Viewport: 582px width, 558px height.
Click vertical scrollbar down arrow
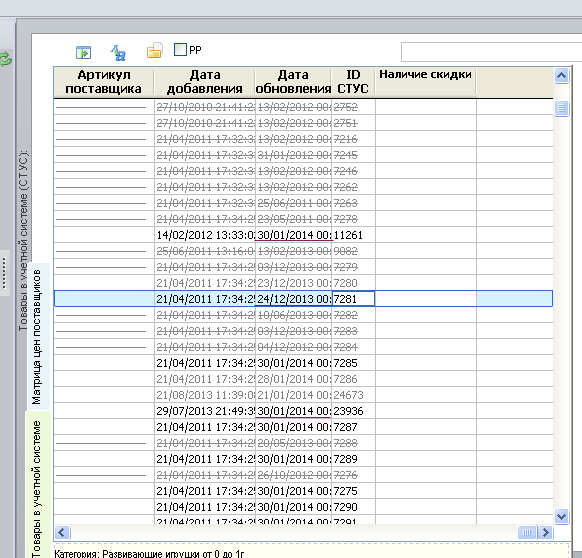pos(562,516)
